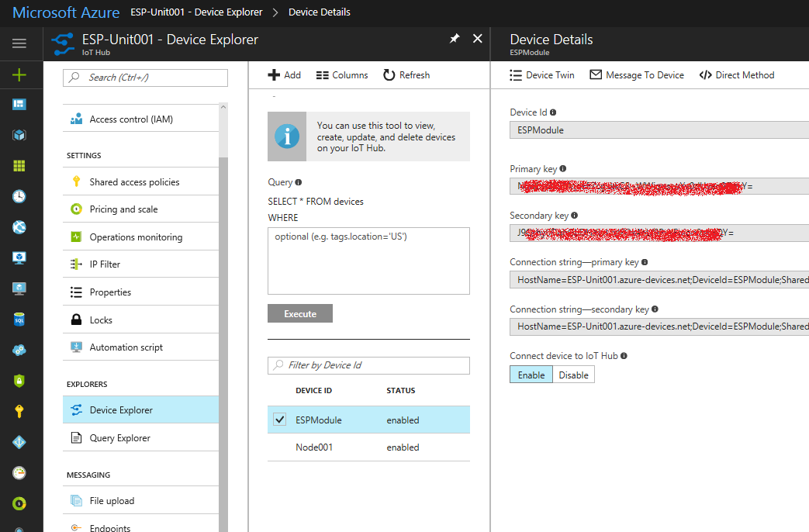Open All resources green grid icon
Viewport: 809px width, 532px height.
pos(19,166)
